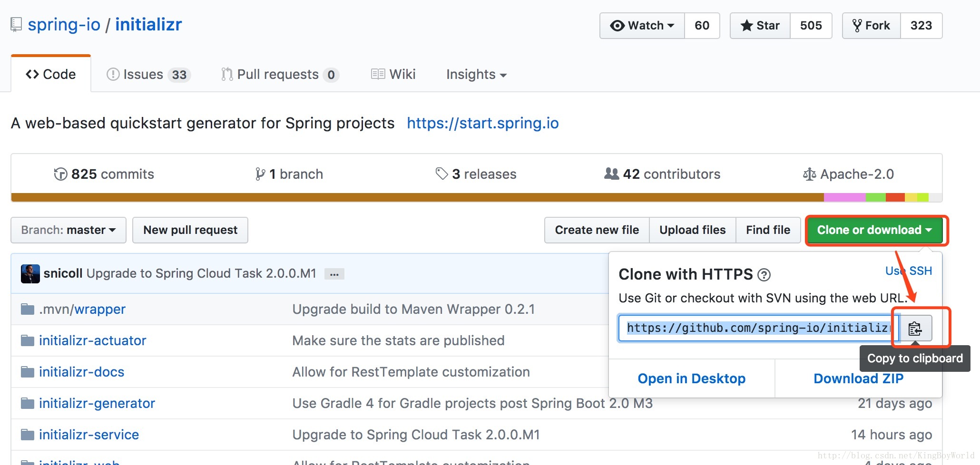Click the HTTPS help question mark icon
Viewport: 980px width, 465px height.
pyautogui.click(x=764, y=275)
